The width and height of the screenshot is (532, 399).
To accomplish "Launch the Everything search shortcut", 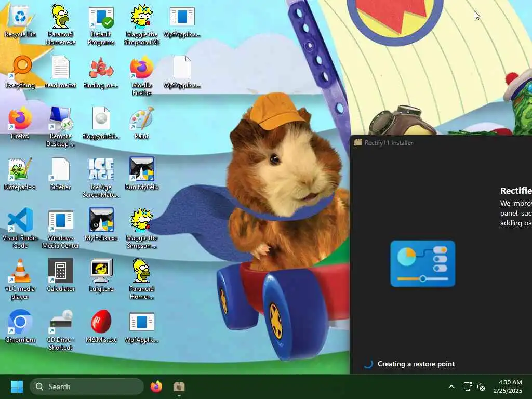I will point(20,72).
